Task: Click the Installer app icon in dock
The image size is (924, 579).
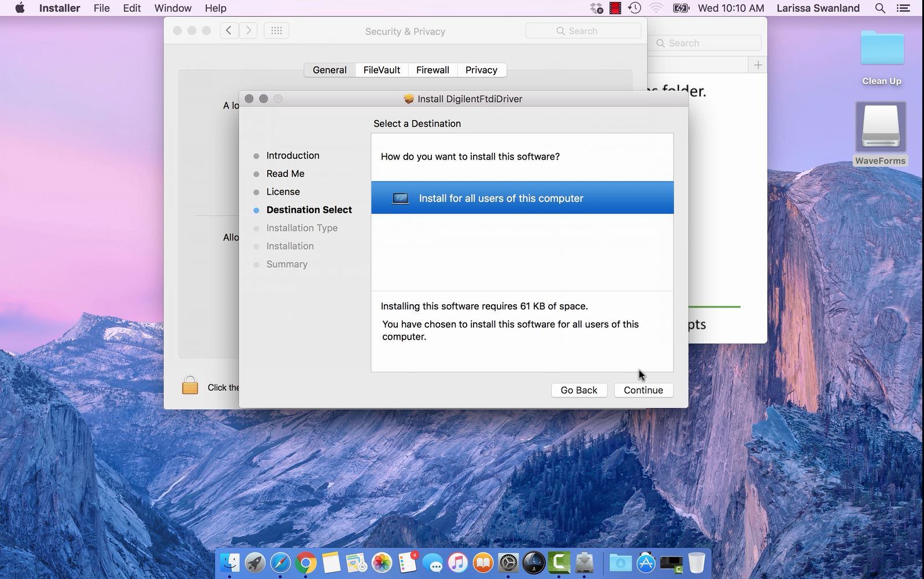Action: point(585,562)
